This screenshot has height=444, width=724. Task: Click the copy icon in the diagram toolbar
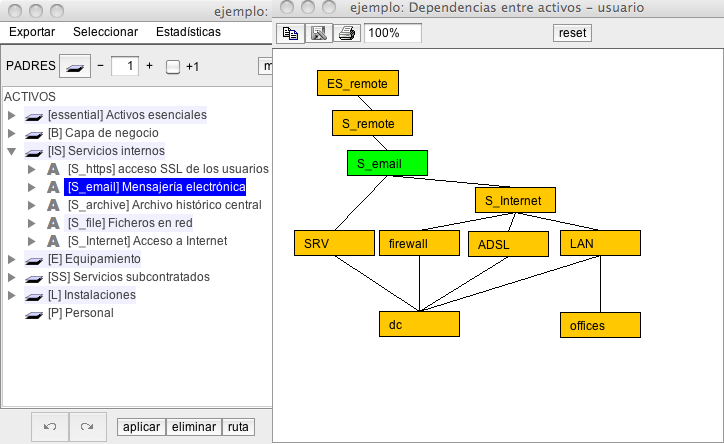pos(291,33)
